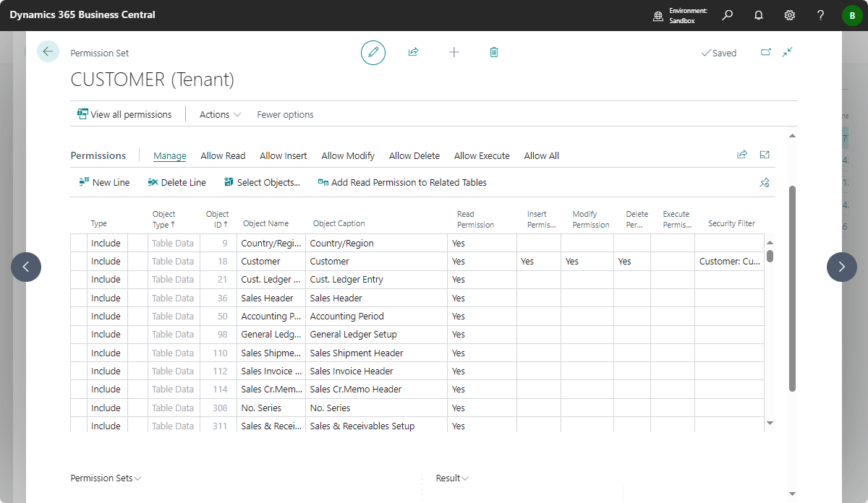Screen dimensions: 868x503
Task: Click Cust. Ledger Entry caption cell
Action: coord(376,280)
